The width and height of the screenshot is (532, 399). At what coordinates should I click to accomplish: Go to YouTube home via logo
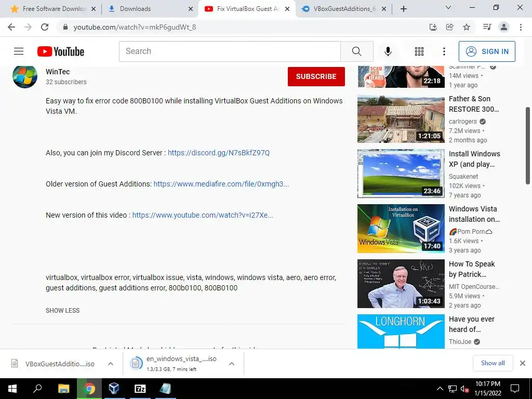(61, 51)
